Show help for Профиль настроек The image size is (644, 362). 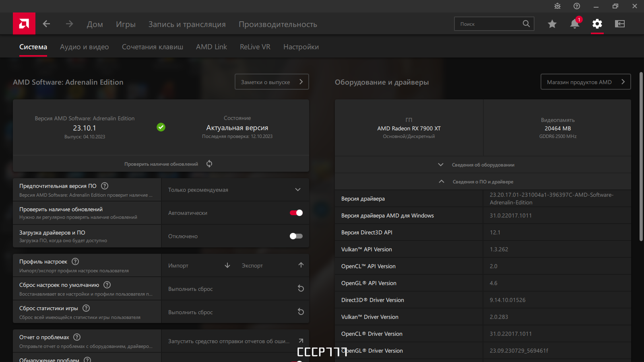(x=75, y=261)
